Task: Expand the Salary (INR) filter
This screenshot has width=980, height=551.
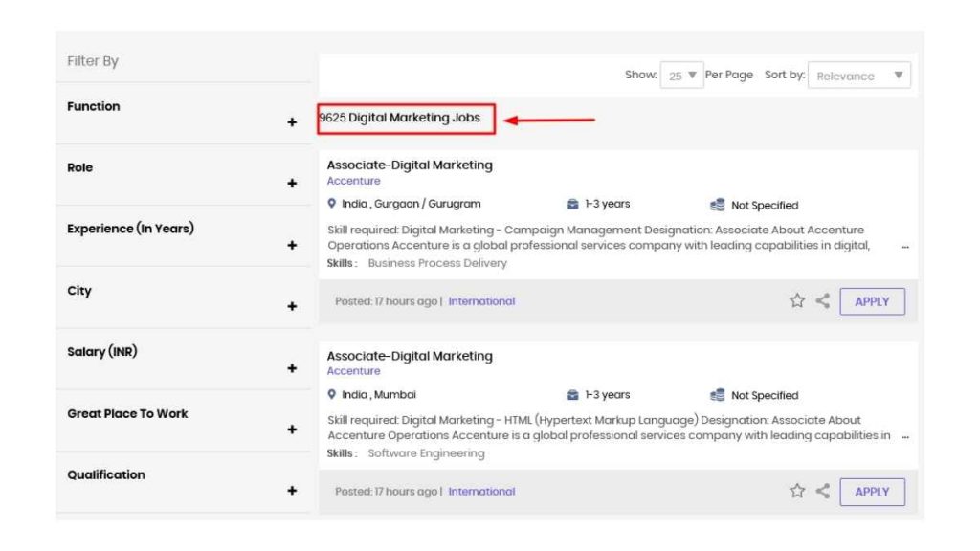Action: pyautogui.click(x=292, y=368)
